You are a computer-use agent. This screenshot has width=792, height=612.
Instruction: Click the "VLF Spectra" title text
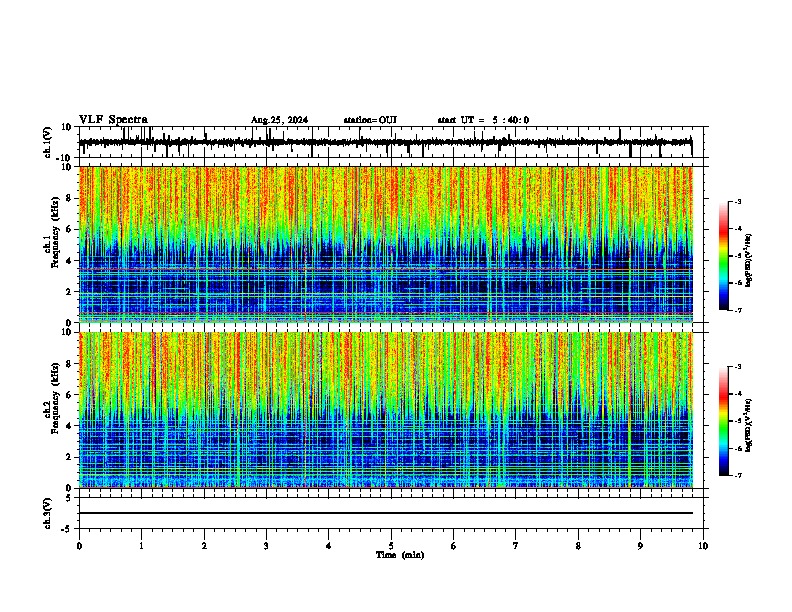click(113, 120)
